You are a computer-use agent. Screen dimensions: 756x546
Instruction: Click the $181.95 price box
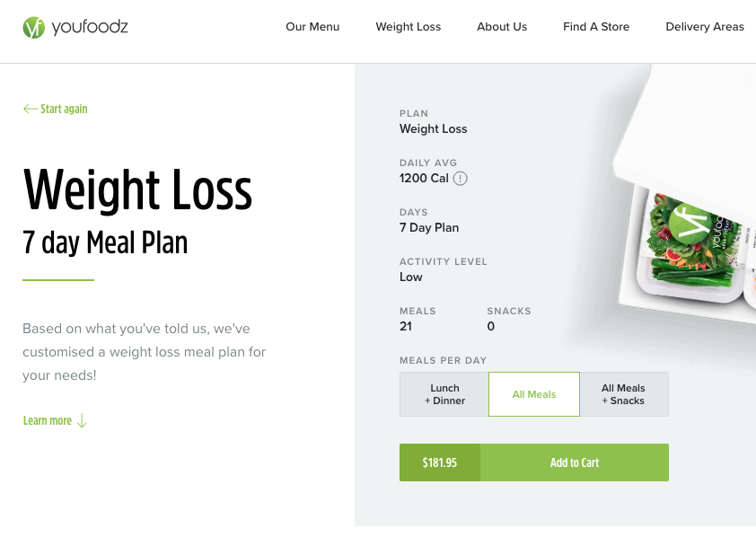[x=440, y=462]
